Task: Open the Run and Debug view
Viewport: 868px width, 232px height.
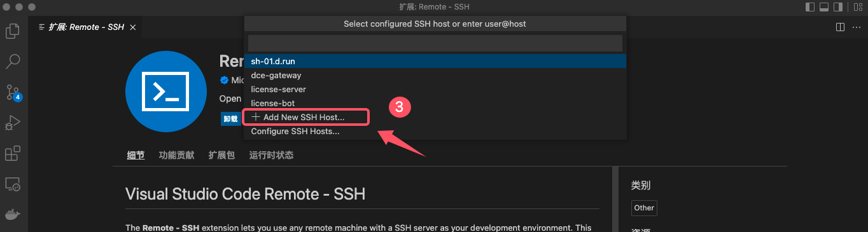Action: tap(13, 123)
